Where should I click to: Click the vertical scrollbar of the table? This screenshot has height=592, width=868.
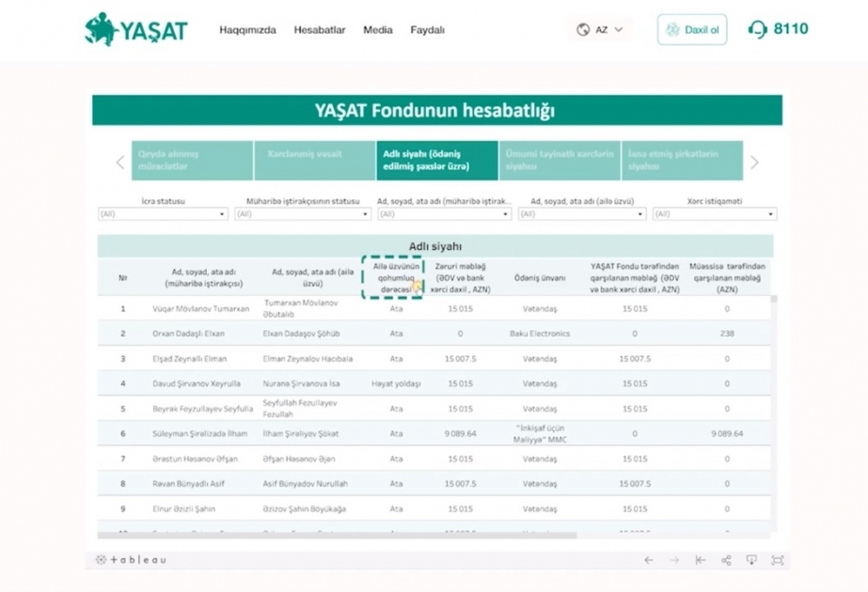click(x=774, y=299)
